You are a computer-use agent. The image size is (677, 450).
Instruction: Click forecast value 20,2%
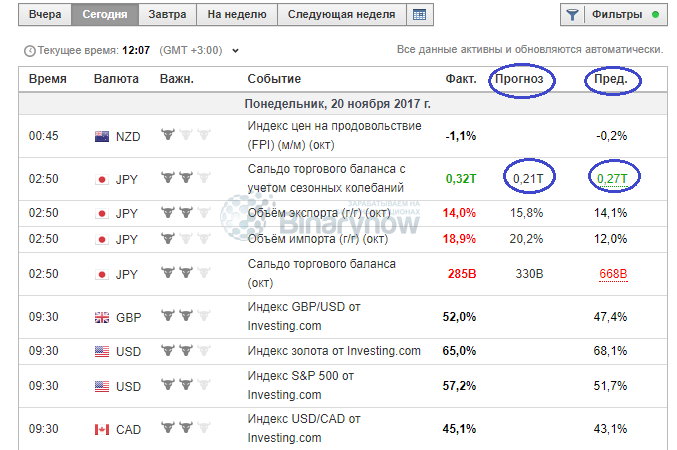[526, 239]
